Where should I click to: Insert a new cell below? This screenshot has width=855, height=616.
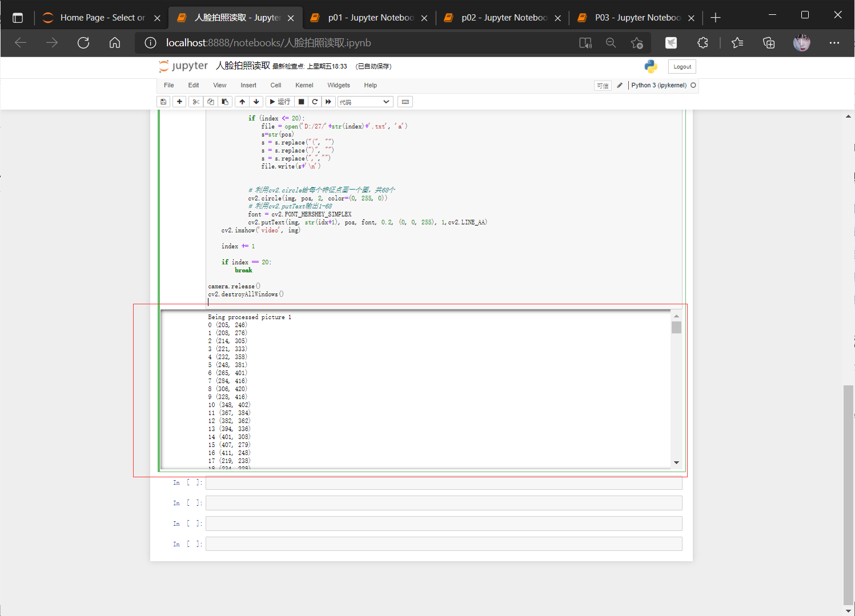pyautogui.click(x=179, y=102)
